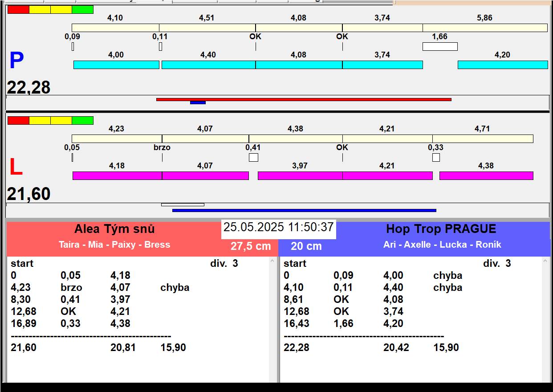Viewport: 553px width, 392px height.
Task: Click the Alea Tým snů team name
Action: tap(114, 229)
